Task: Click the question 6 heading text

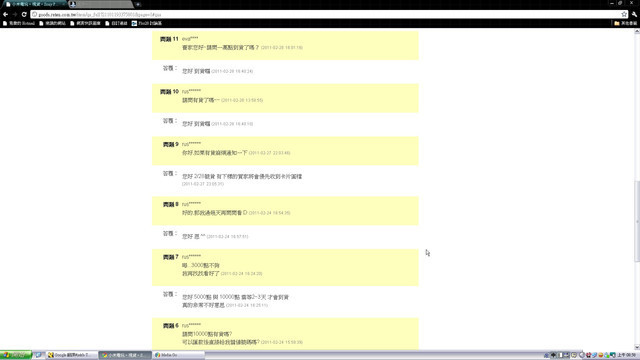Action: pyautogui.click(x=171, y=326)
